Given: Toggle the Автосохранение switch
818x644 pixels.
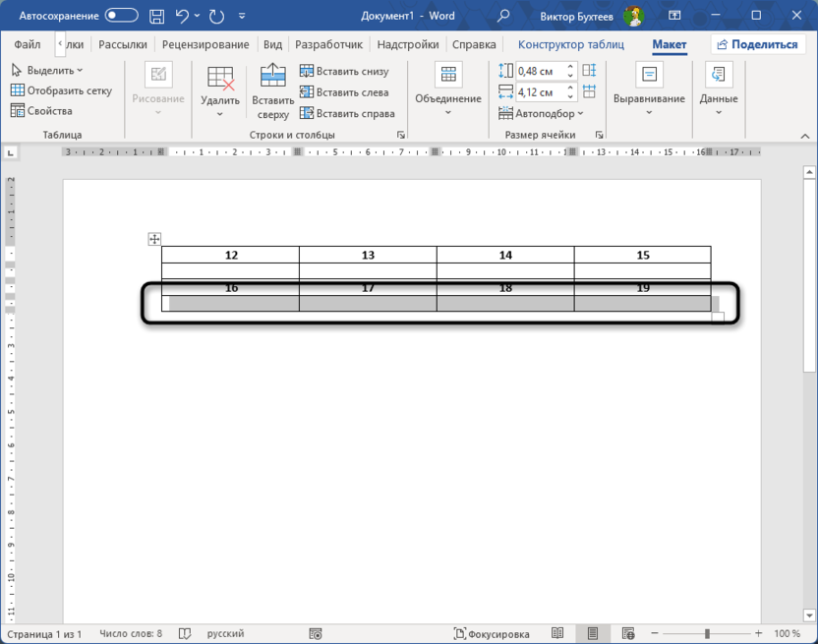Looking at the screenshot, I should pyautogui.click(x=121, y=16).
